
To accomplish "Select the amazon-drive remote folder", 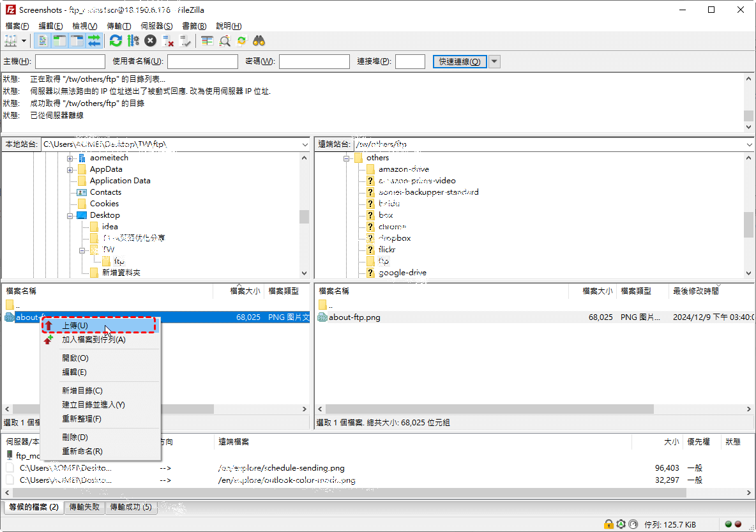I will 404,169.
